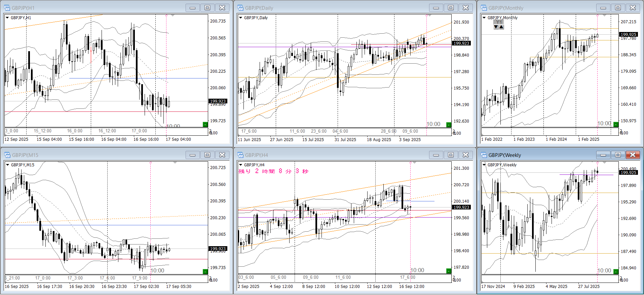The height and width of the screenshot is (295, 644).
Task: Toggle the green minus square on the Daily chart
Action: (449, 125)
